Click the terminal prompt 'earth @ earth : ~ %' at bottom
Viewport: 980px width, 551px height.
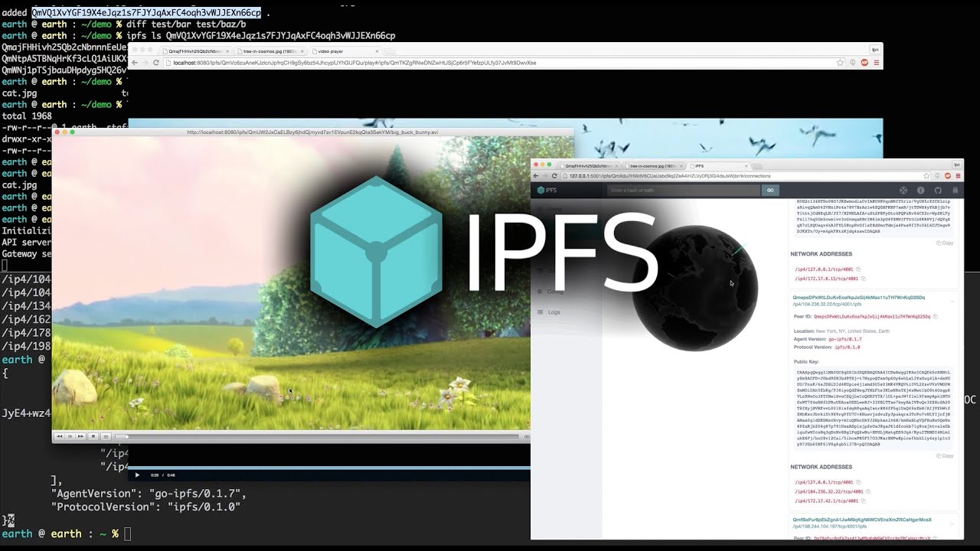coord(60,533)
